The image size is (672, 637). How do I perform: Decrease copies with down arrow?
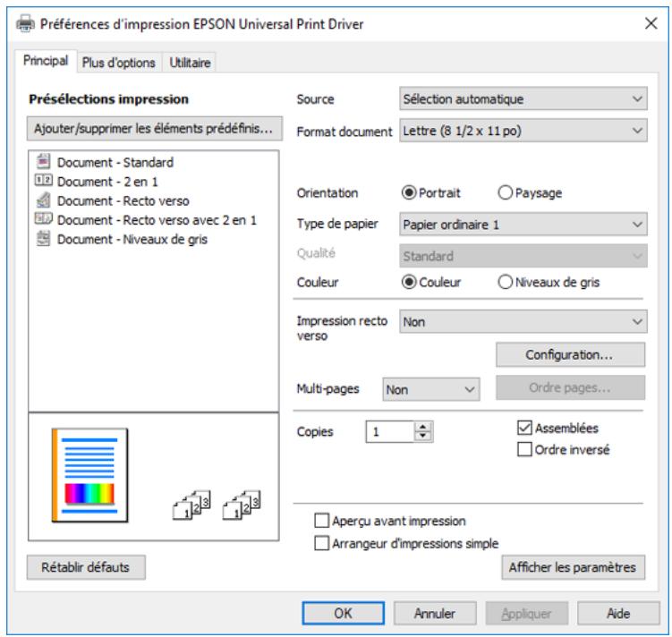click(423, 436)
